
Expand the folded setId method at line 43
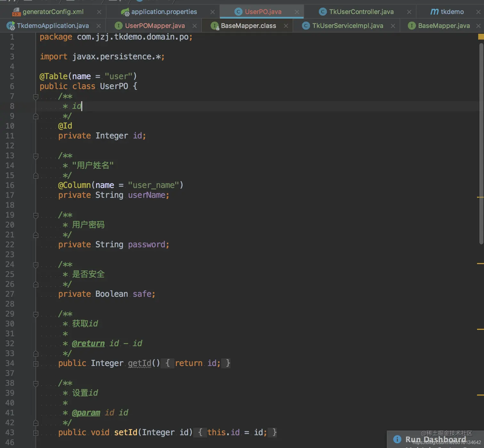click(x=36, y=433)
